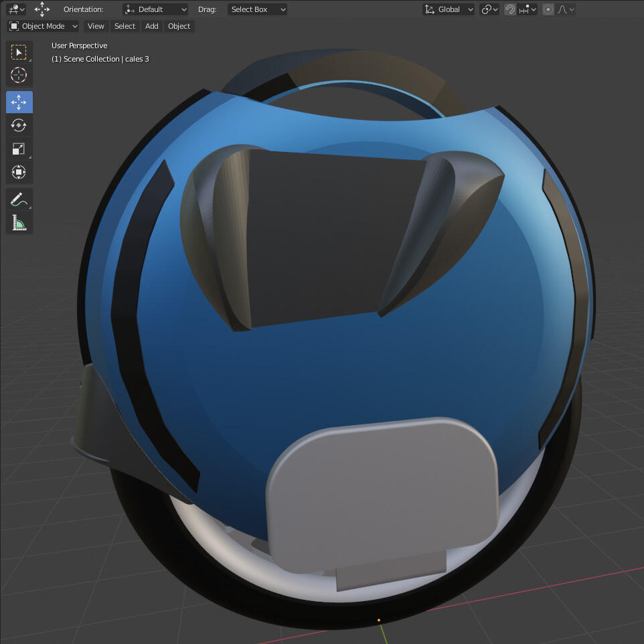Open the Object menu
This screenshot has width=644, height=644.
(x=179, y=26)
